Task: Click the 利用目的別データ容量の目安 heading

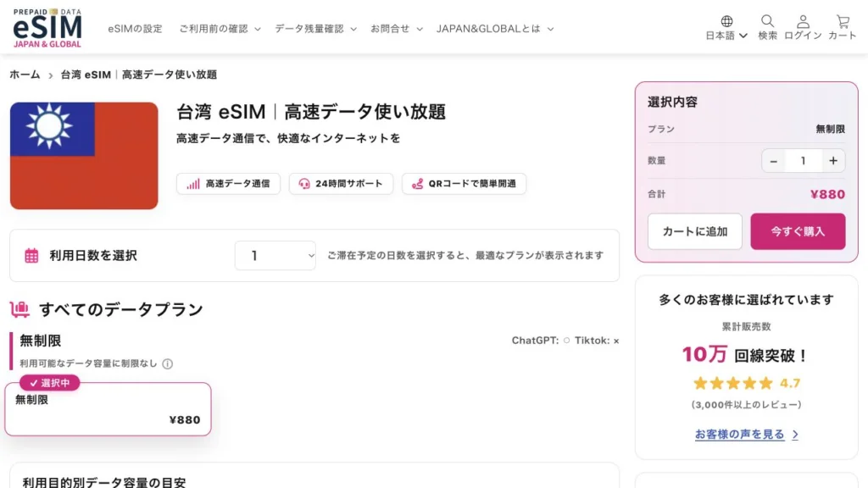Action: (x=104, y=482)
